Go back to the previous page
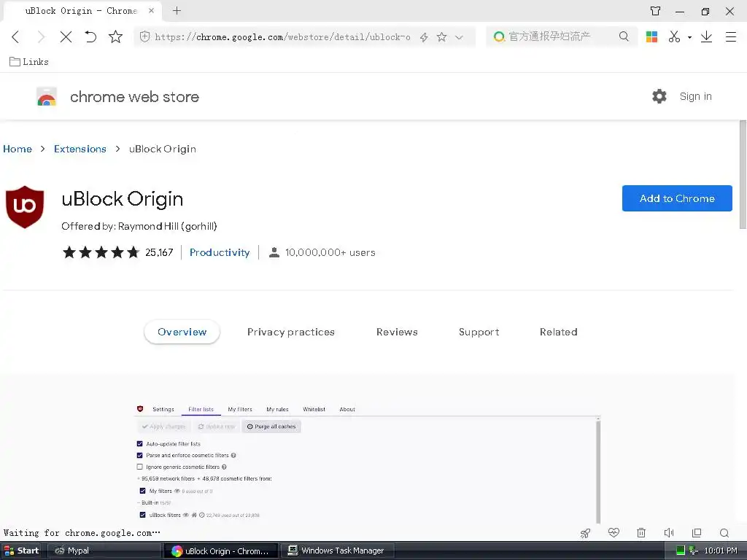Image resolution: width=747 pixels, height=560 pixels. [16, 36]
